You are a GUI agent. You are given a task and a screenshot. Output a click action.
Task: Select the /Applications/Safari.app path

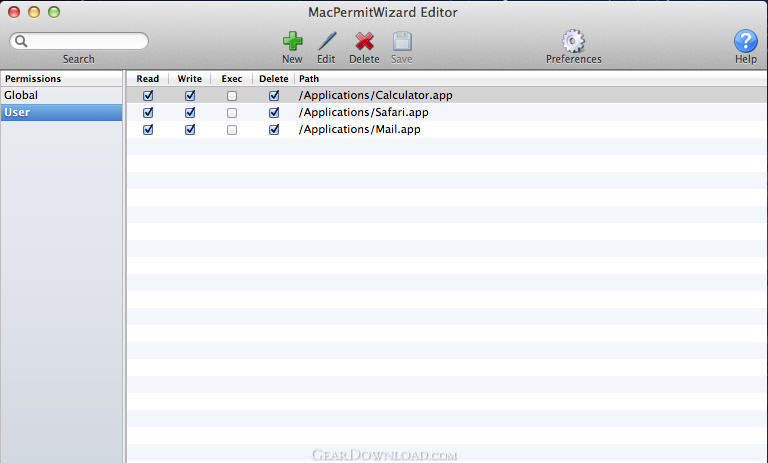363,112
